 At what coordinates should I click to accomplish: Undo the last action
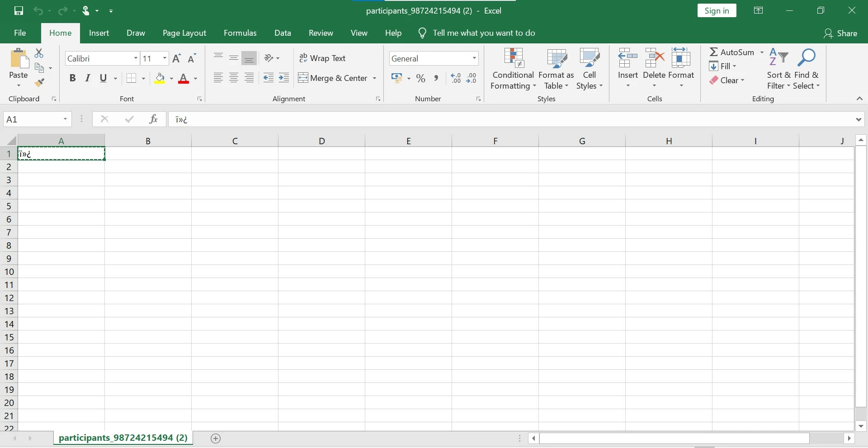click(x=38, y=10)
